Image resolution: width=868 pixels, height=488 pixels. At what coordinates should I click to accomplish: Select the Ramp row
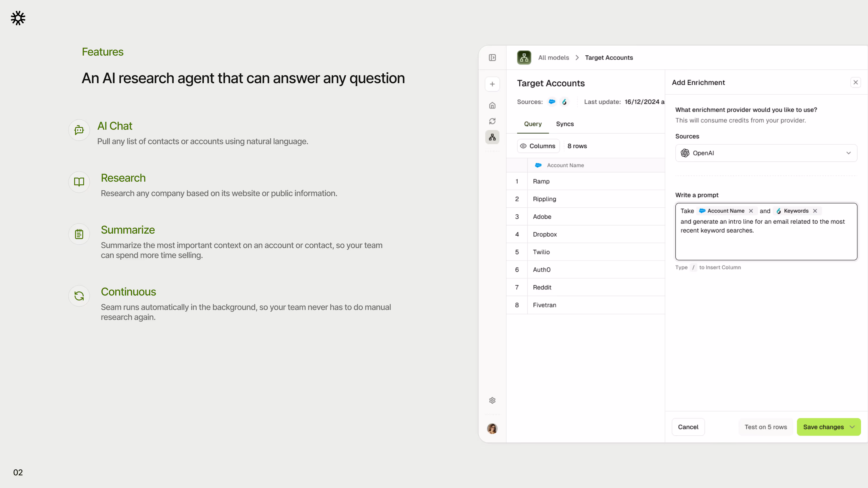586,181
